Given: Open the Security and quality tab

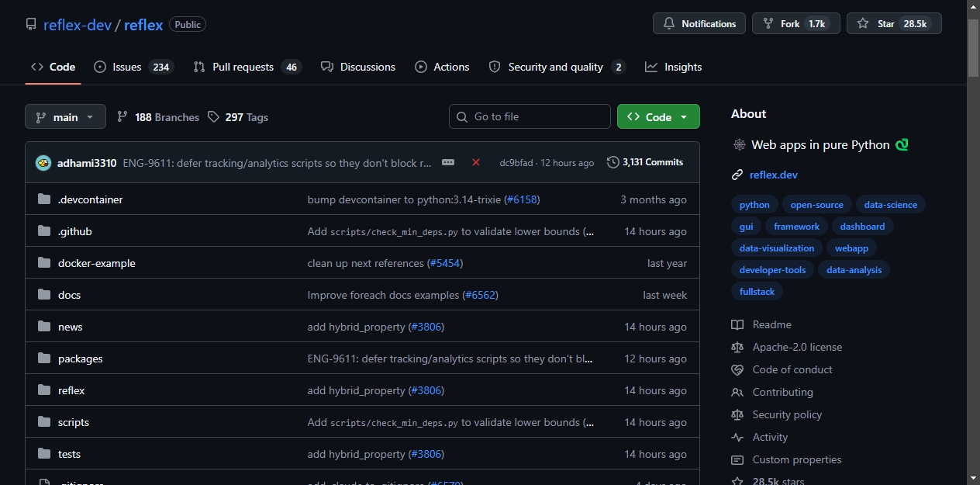Looking at the screenshot, I should [x=557, y=67].
